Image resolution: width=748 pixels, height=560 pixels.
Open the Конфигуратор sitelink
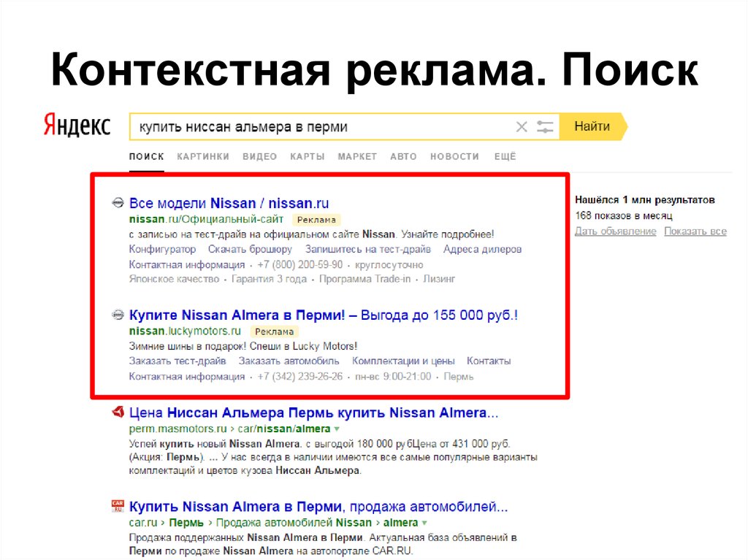click(x=162, y=249)
